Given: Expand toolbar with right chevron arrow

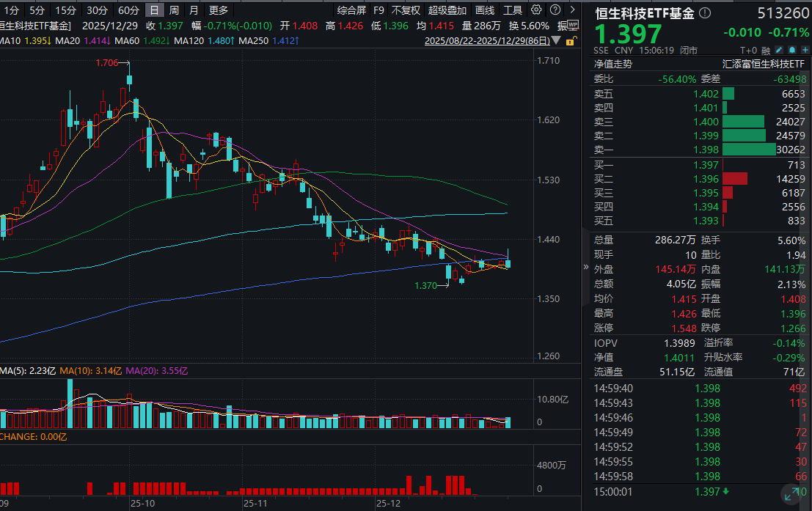Looking at the screenshot, I should [574, 10].
